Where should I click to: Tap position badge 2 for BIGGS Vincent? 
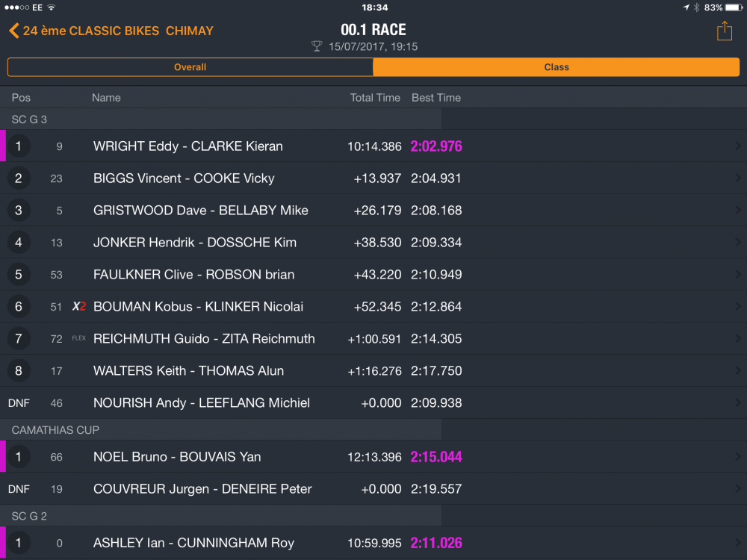click(x=19, y=178)
